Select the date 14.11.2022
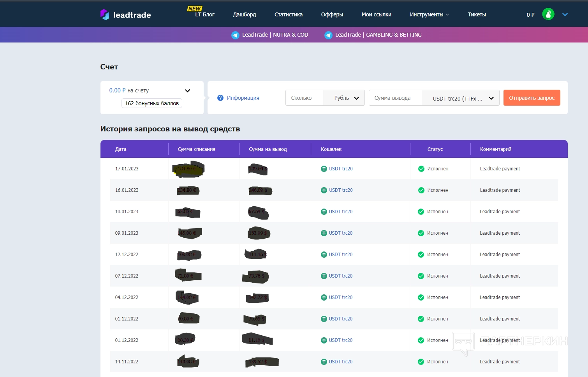The image size is (588, 377). pyautogui.click(x=127, y=362)
